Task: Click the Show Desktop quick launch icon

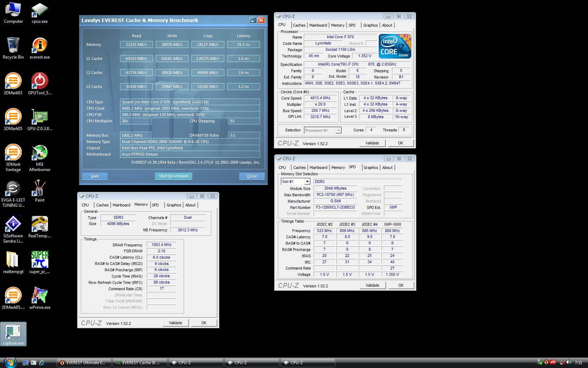Action: [26, 363]
